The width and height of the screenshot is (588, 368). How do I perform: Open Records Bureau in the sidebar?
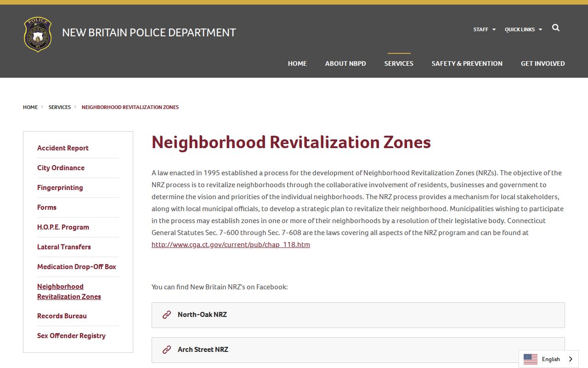62,316
